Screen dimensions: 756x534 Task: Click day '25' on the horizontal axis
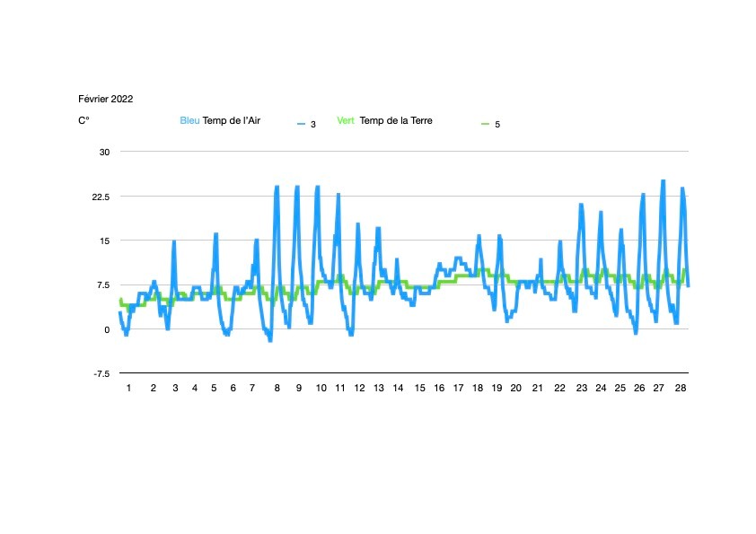coord(620,388)
